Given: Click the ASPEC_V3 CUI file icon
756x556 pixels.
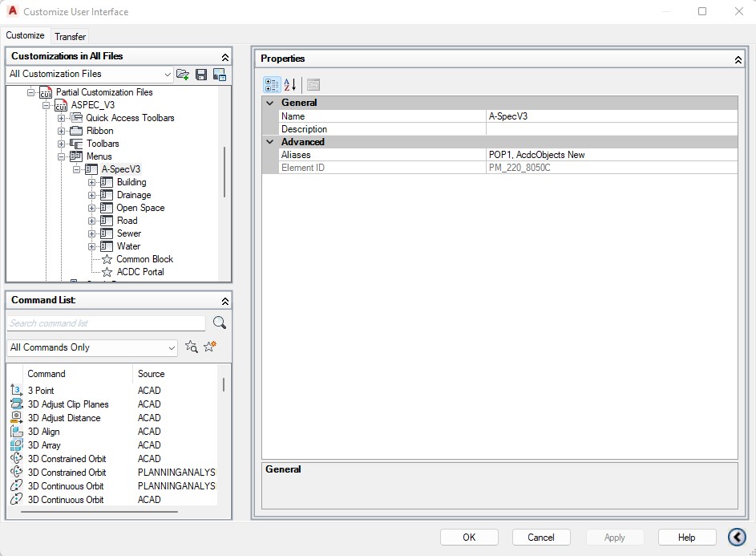Looking at the screenshot, I should click(x=61, y=105).
